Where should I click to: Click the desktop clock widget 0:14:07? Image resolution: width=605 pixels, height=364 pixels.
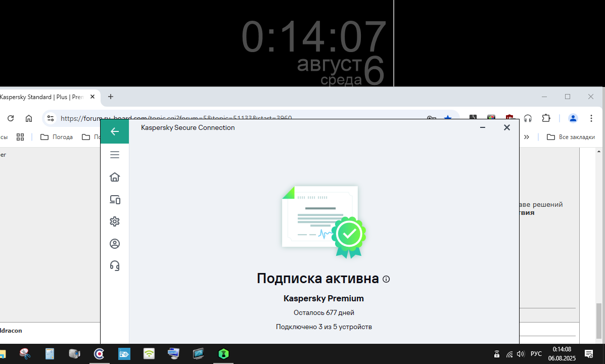[314, 37]
